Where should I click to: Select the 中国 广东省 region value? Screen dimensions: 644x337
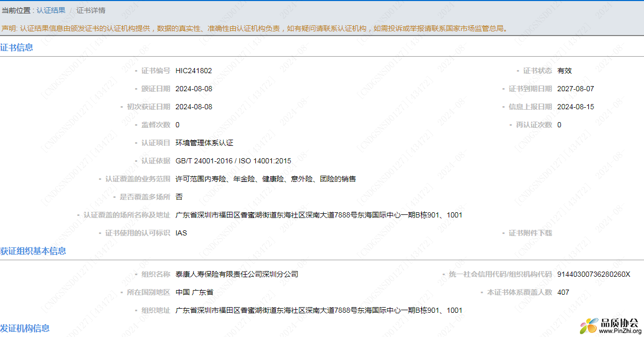[x=194, y=292]
